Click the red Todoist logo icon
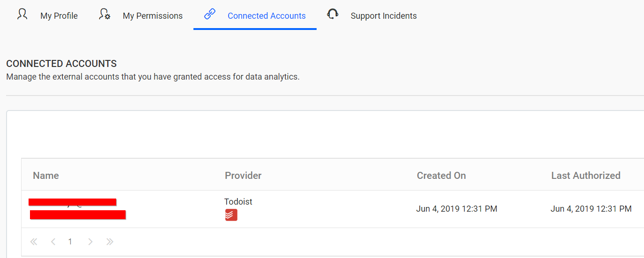 (x=231, y=215)
